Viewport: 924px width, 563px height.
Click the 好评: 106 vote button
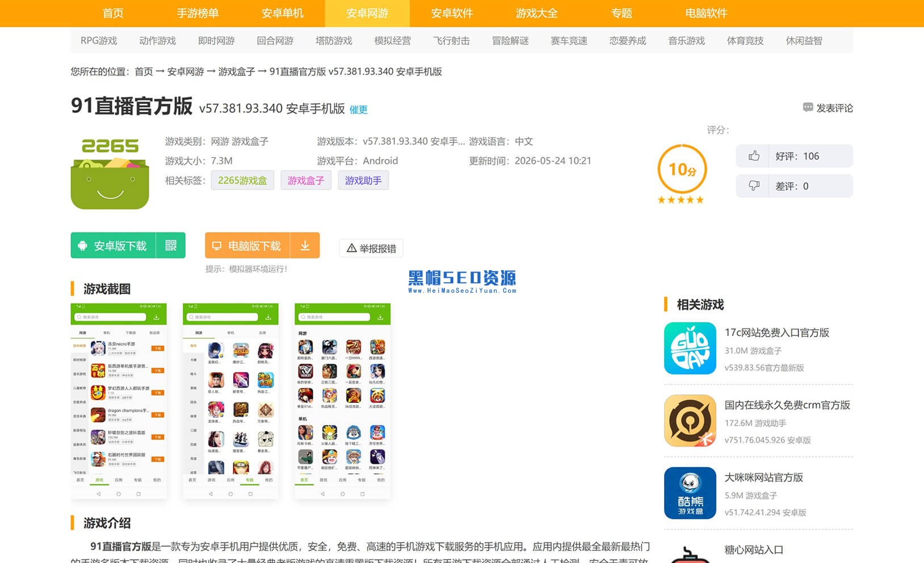coord(794,156)
